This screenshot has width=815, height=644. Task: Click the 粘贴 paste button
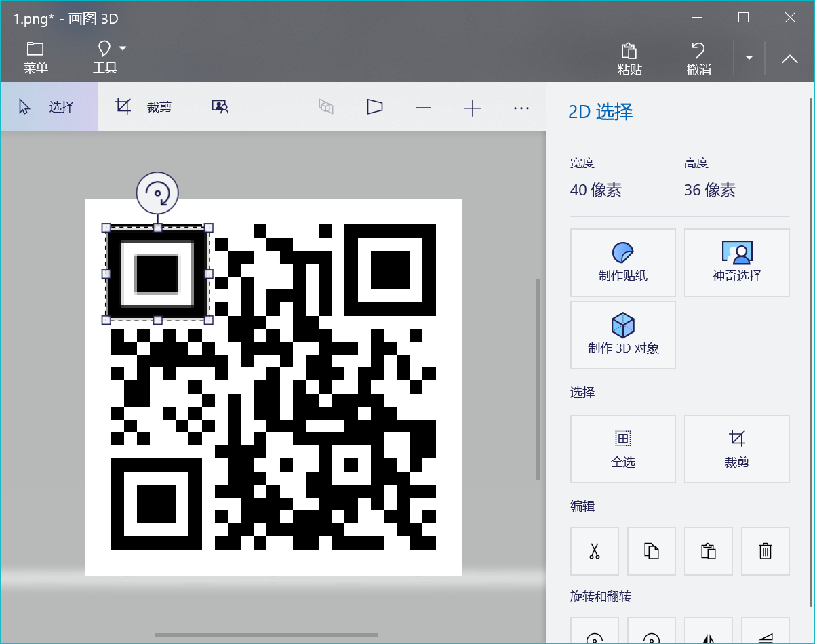pyautogui.click(x=629, y=59)
